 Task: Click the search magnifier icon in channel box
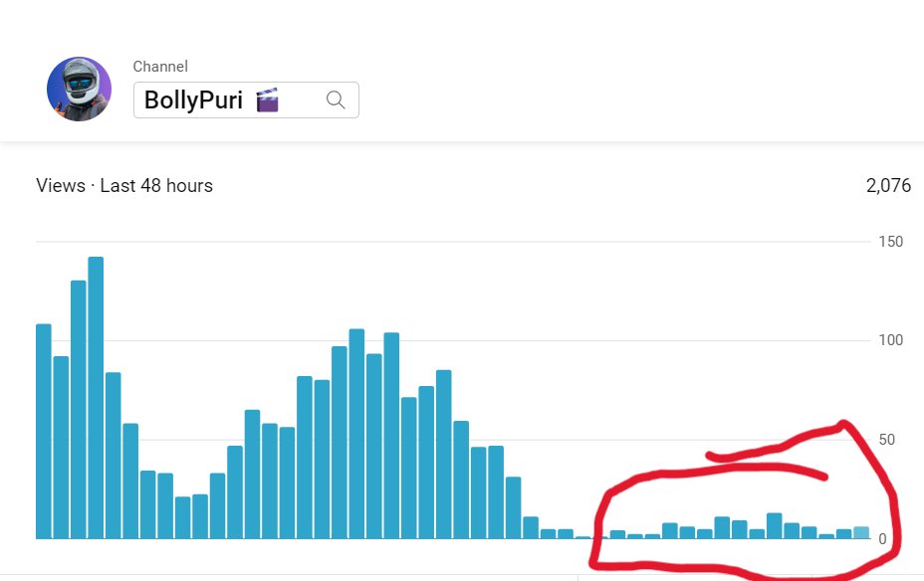[336, 99]
